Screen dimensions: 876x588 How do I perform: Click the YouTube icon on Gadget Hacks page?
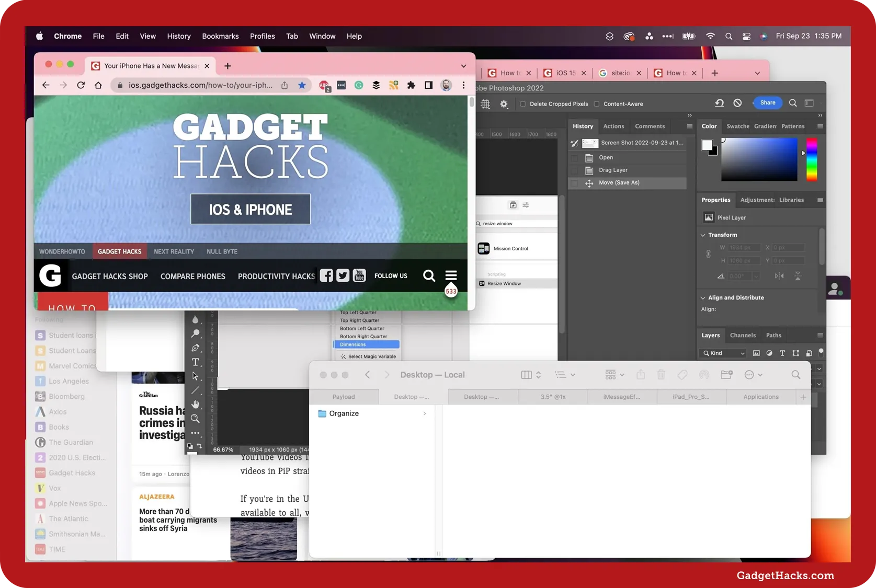359,275
